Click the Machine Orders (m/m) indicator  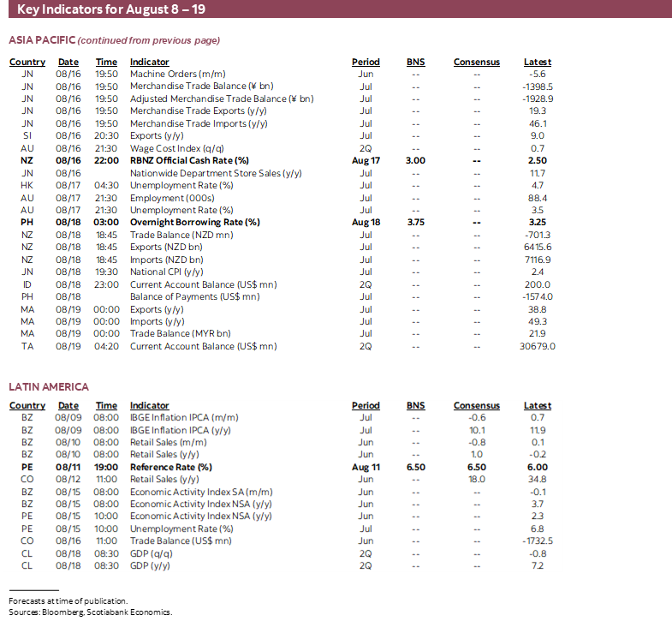[167, 75]
